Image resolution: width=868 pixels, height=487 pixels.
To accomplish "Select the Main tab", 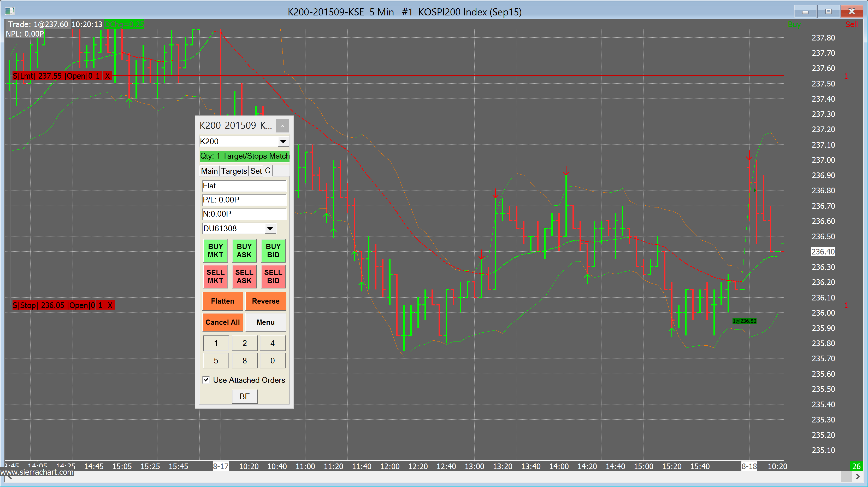I will click(x=209, y=171).
